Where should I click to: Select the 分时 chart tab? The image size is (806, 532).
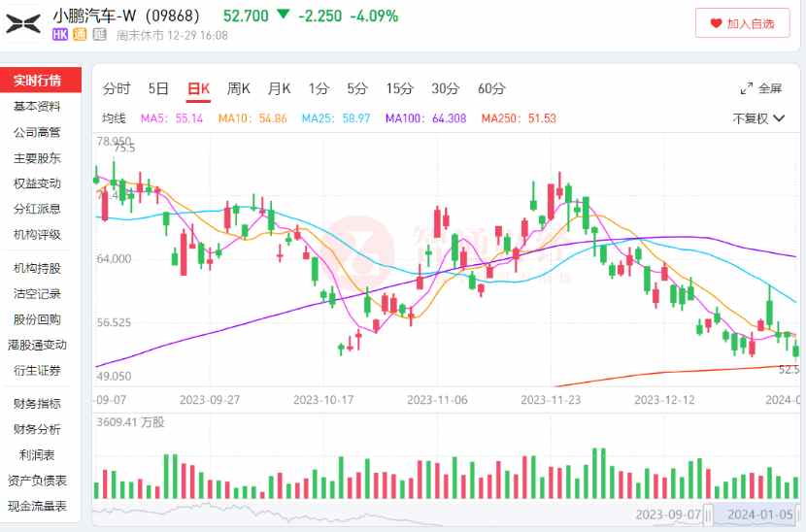(117, 88)
